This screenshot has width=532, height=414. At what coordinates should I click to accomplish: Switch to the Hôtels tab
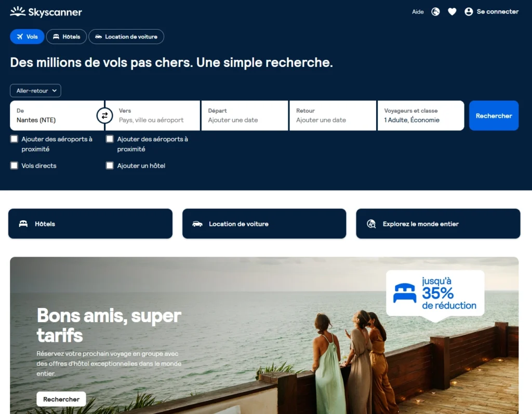click(x=66, y=37)
